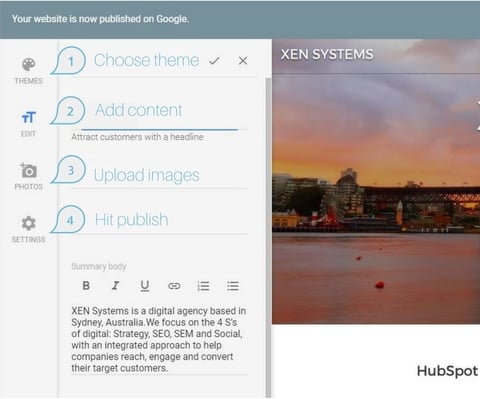
Task: Select step 4 Hit publish
Action: [x=131, y=220]
